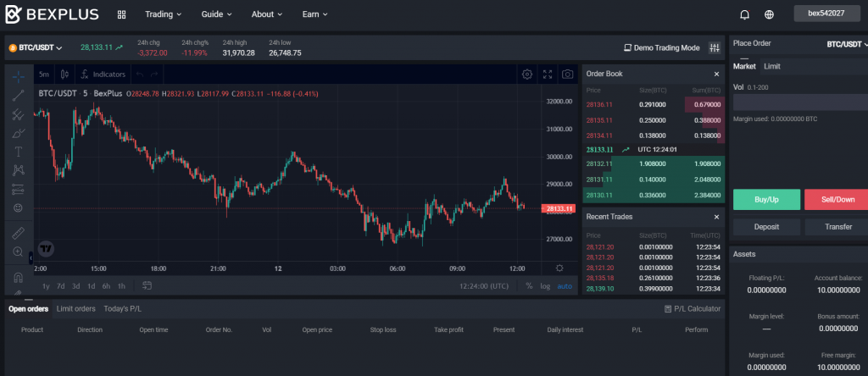The width and height of the screenshot is (868, 376).
Task: Open chart settings gear
Action: point(527,74)
